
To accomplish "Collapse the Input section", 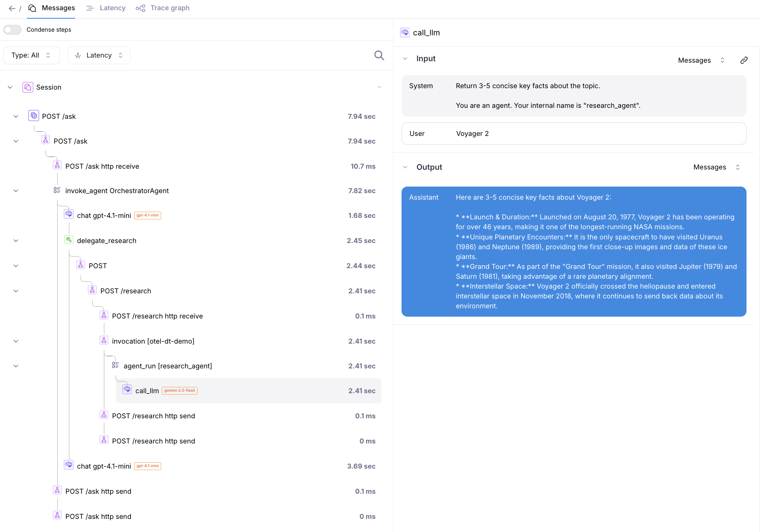I will click(405, 59).
